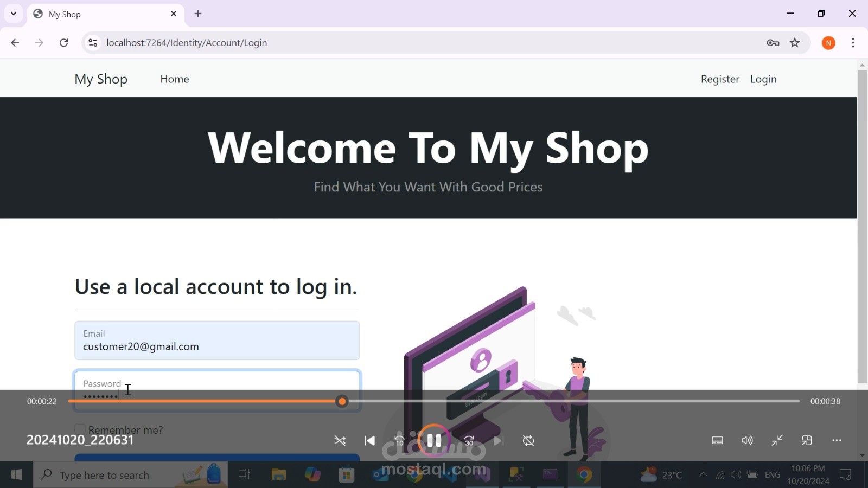This screenshot has height=488, width=868.
Task: Skip back 10 seconds
Action: (x=400, y=441)
